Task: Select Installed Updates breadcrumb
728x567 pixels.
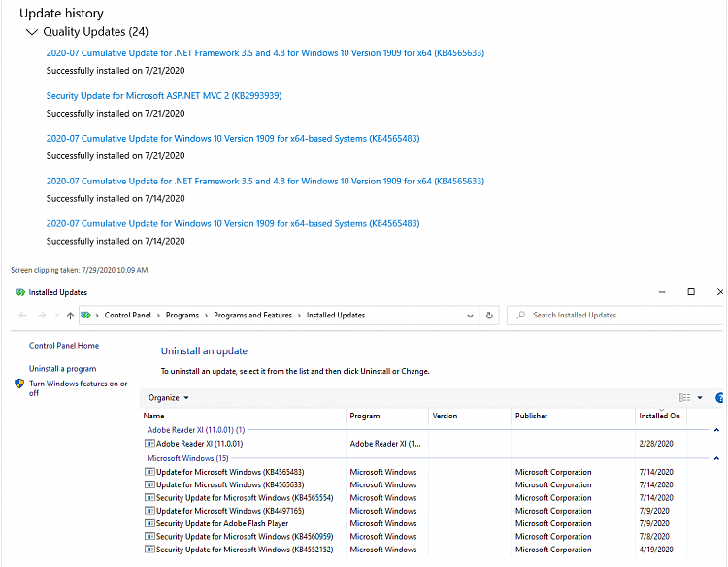Action: coord(336,315)
